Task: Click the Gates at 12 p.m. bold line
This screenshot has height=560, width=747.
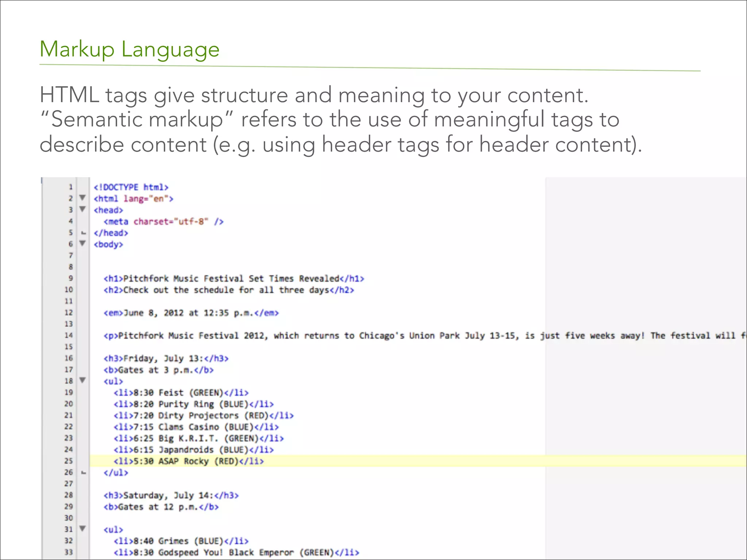Action: point(161,507)
